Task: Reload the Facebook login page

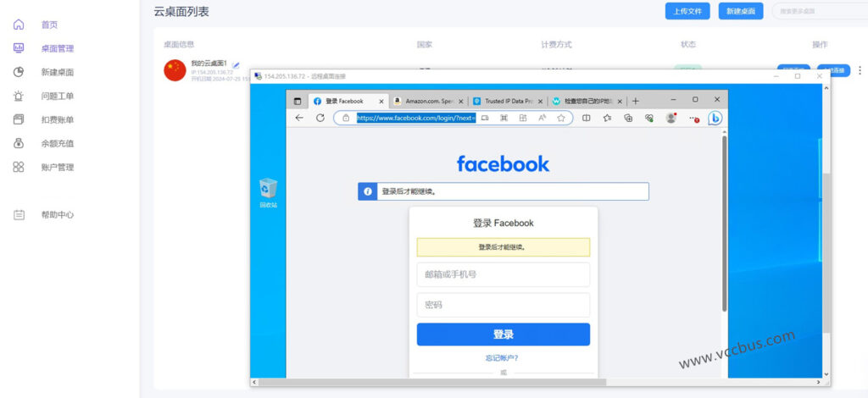Action: point(320,119)
